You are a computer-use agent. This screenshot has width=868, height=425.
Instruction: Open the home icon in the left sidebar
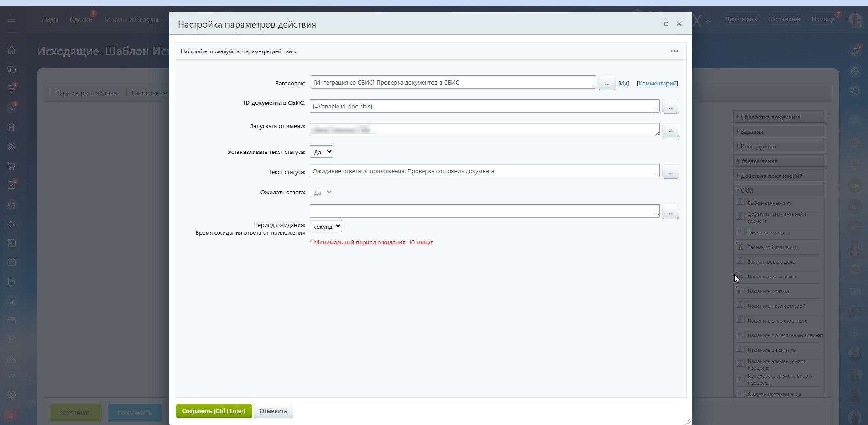pos(11,50)
